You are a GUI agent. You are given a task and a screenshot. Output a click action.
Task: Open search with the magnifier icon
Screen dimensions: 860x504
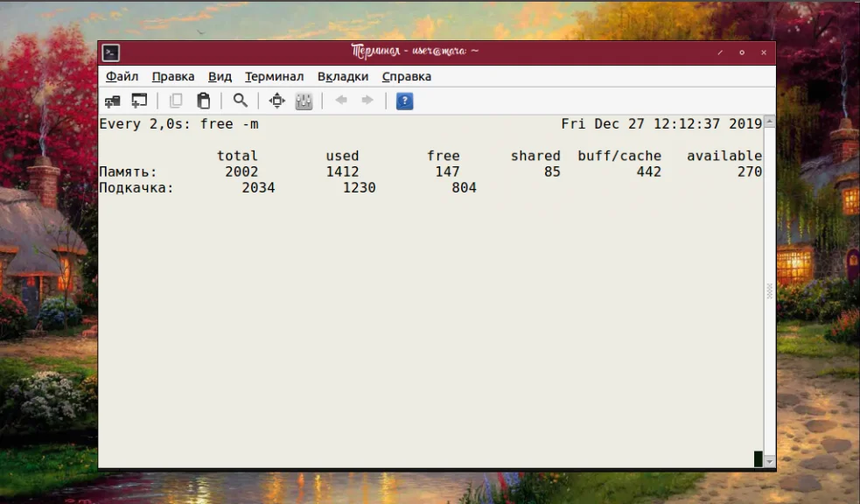click(x=241, y=101)
